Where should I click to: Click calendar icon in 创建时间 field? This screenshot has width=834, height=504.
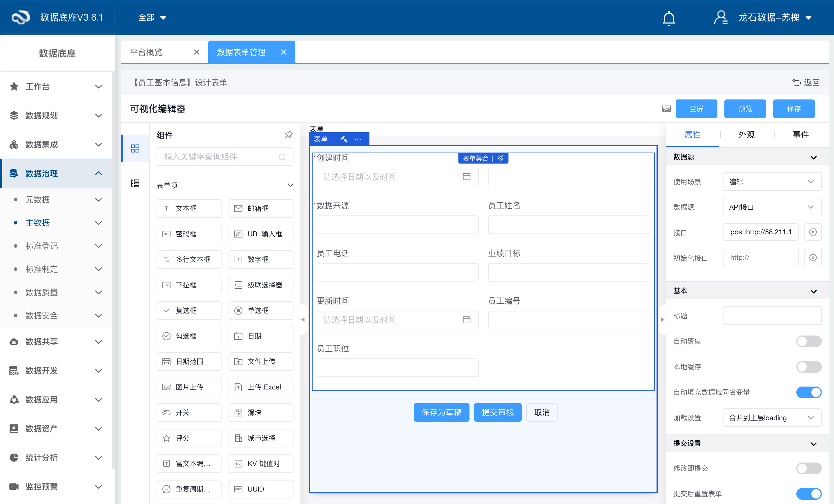pos(466,177)
